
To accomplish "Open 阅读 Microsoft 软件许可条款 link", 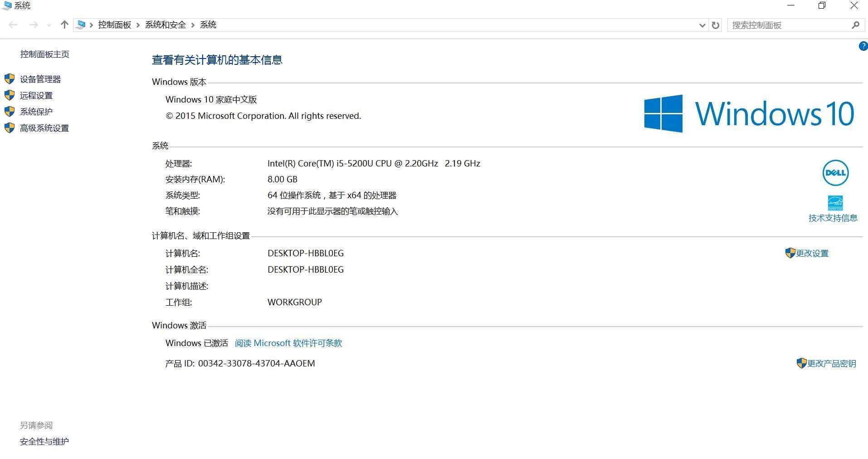I will pyautogui.click(x=288, y=343).
